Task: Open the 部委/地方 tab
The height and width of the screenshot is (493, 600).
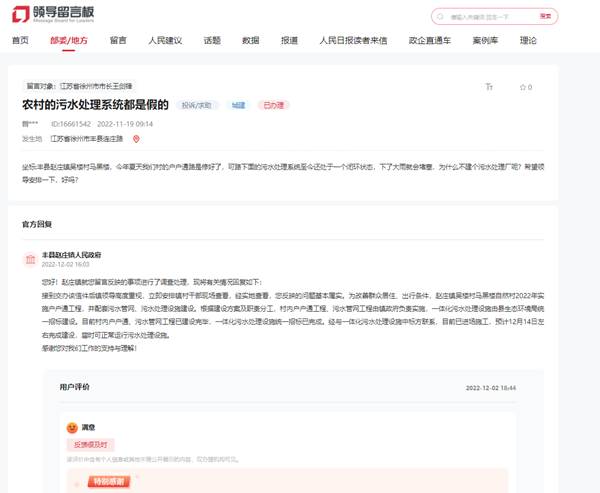Action: tap(69, 40)
